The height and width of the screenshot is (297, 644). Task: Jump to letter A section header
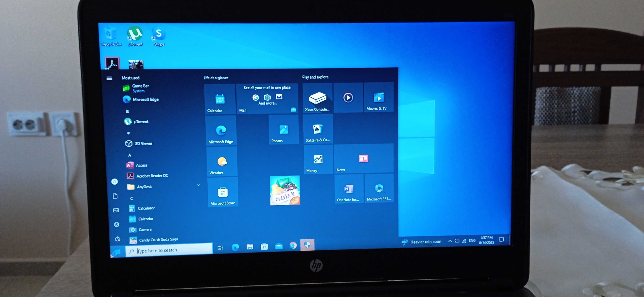tap(130, 155)
